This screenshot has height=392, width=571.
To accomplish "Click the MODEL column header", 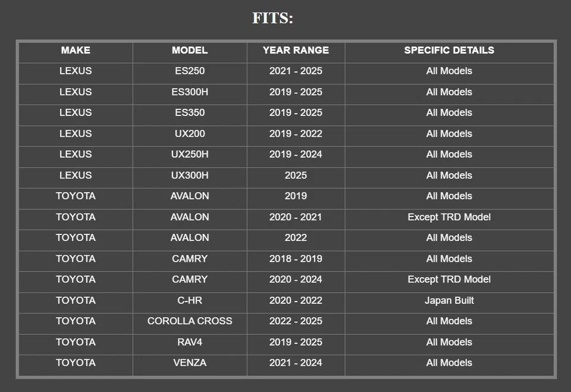I will tap(190, 51).
